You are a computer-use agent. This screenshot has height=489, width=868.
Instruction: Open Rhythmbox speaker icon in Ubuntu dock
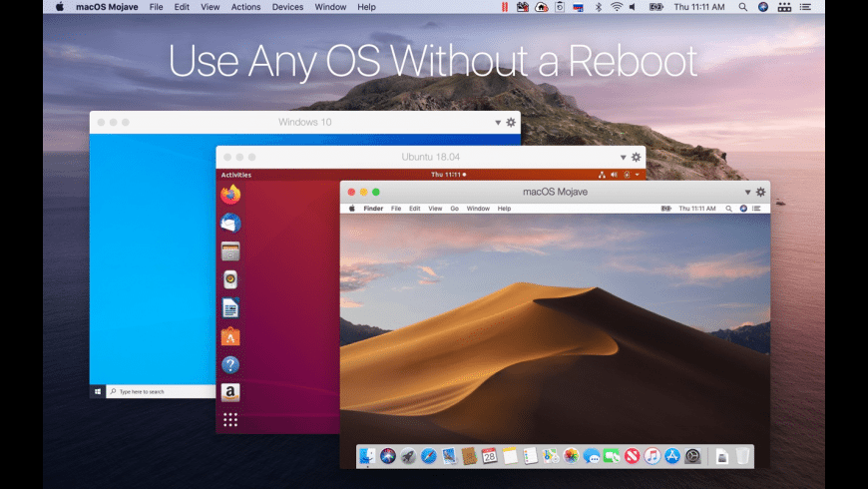[x=230, y=279]
